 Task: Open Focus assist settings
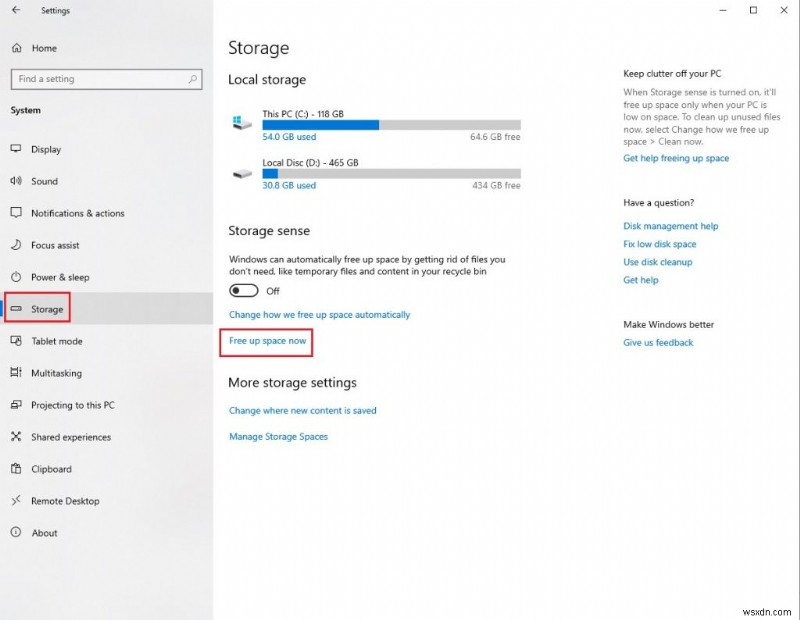[16, 245]
